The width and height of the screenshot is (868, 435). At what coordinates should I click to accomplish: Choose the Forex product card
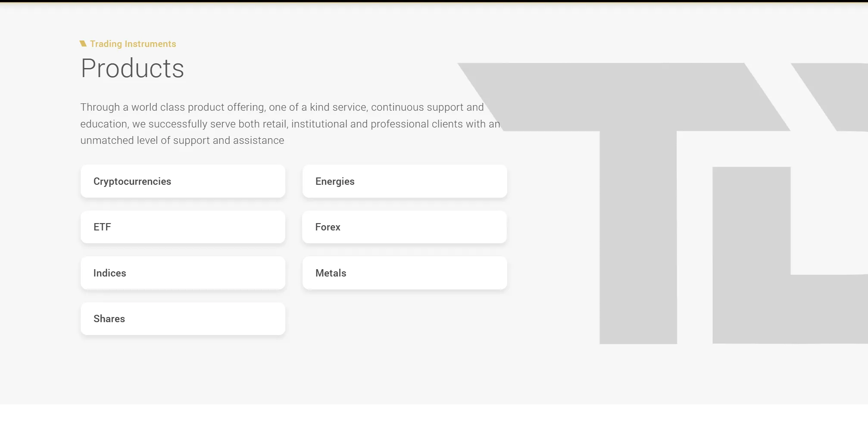(x=405, y=227)
